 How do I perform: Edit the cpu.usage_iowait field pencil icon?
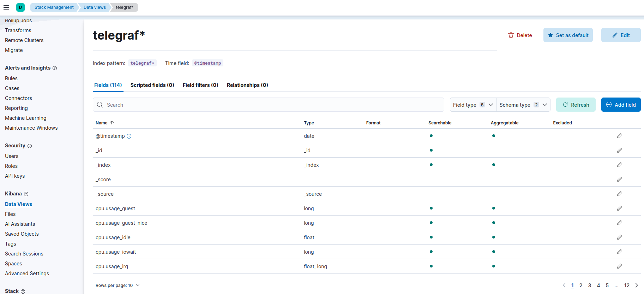coord(619,252)
